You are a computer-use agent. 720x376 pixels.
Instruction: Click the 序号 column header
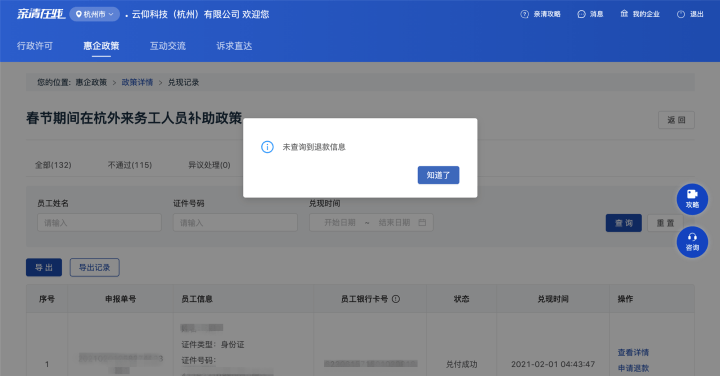[47, 299]
